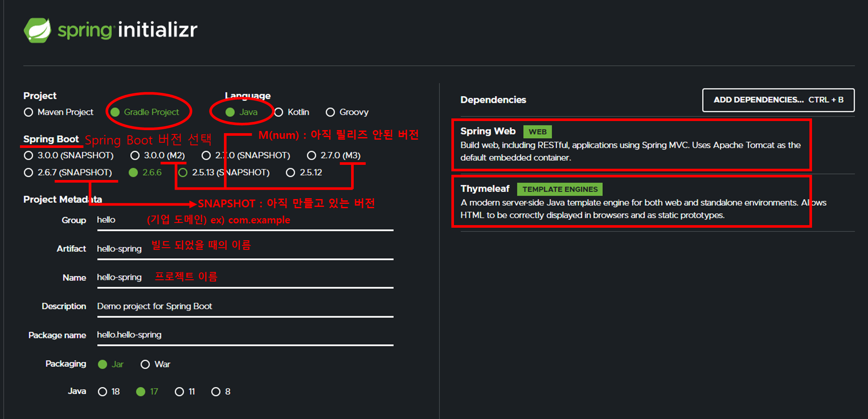Viewport: 868px width, 419px height.
Task: Select Java version 18
Action: [x=109, y=392]
